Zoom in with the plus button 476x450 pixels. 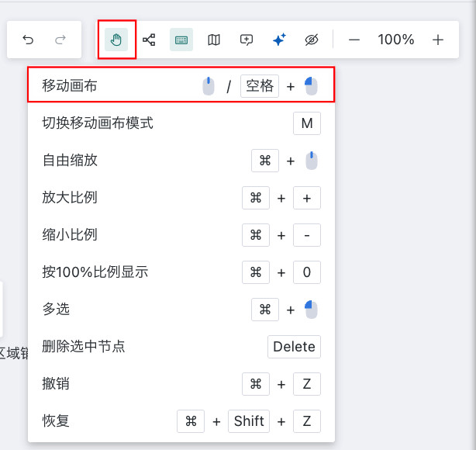tap(438, 40)
